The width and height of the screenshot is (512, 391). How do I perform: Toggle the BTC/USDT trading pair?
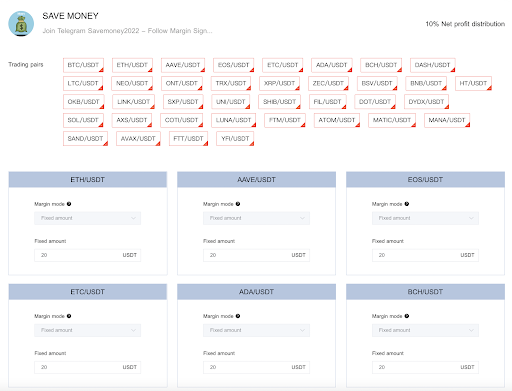click(x=83, y=65)
